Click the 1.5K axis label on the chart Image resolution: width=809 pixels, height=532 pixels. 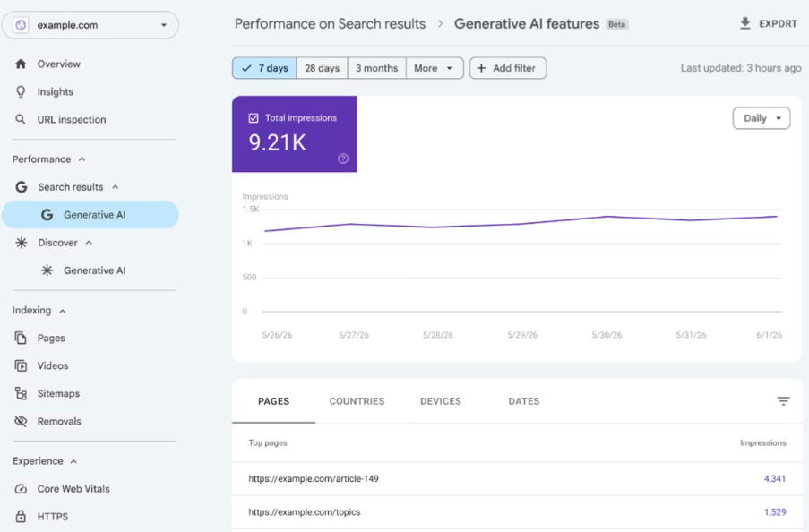pyautogui.click(x=251, y=209)
